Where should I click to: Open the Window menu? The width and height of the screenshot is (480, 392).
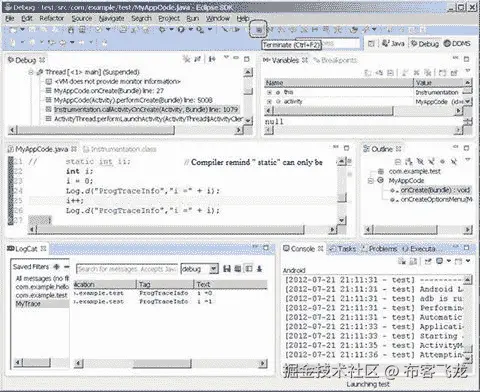click(x=218, y=19)
